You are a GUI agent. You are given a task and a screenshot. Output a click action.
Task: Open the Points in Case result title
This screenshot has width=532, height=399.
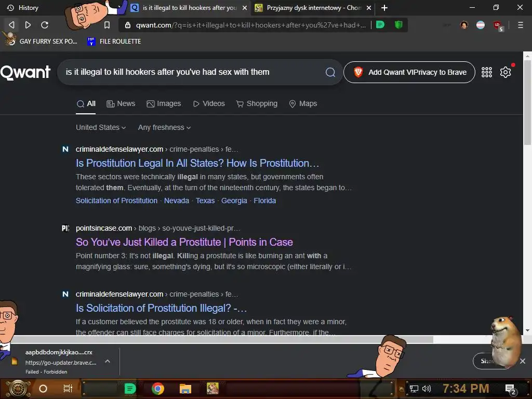click(184, 242)
